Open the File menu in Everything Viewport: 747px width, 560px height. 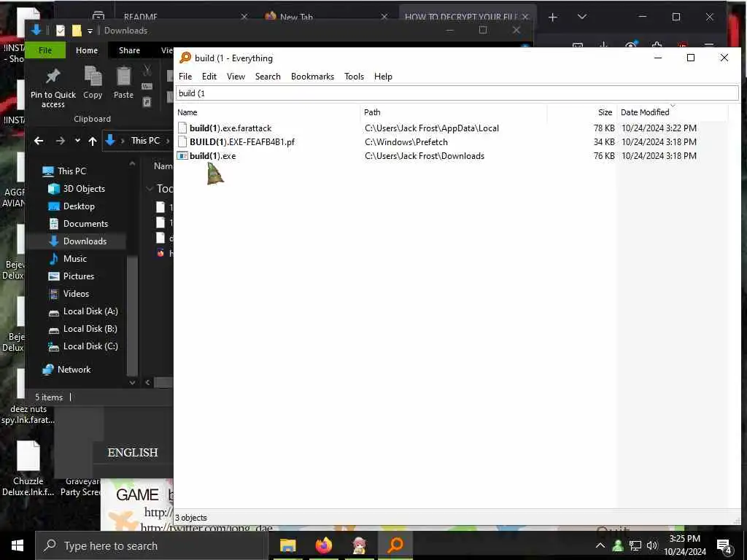coord(185,76)
